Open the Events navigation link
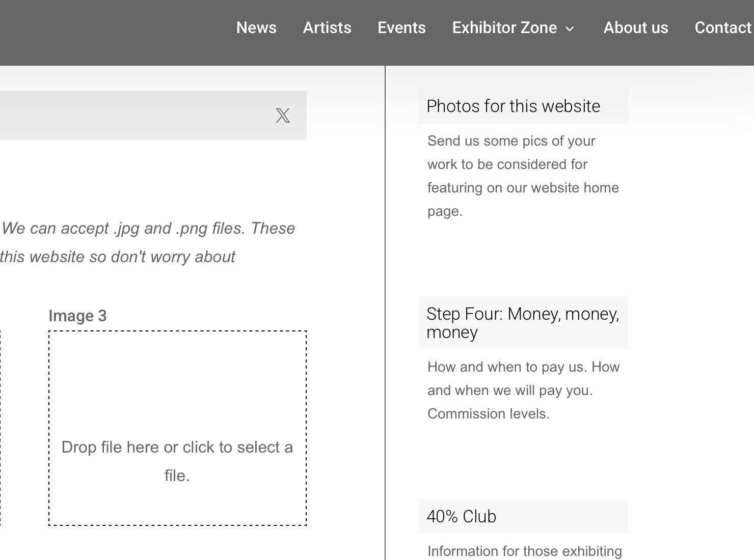The image size is (754, 560). click(401, 27)
